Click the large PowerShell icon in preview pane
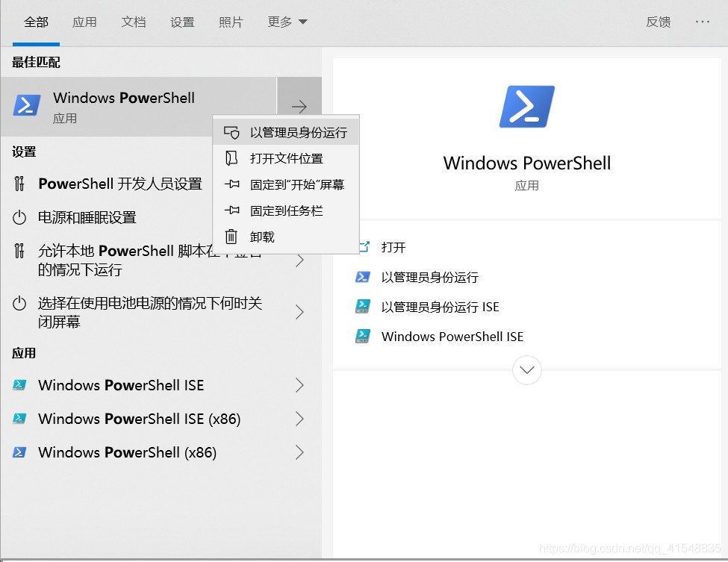728x562 pixels. [526, 107]
